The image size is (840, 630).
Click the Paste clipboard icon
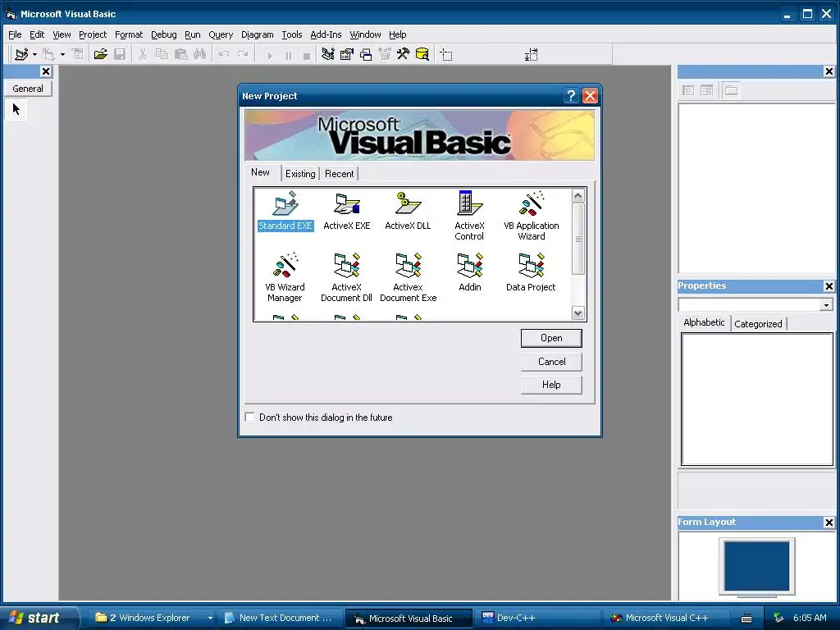tap(181, 55)
